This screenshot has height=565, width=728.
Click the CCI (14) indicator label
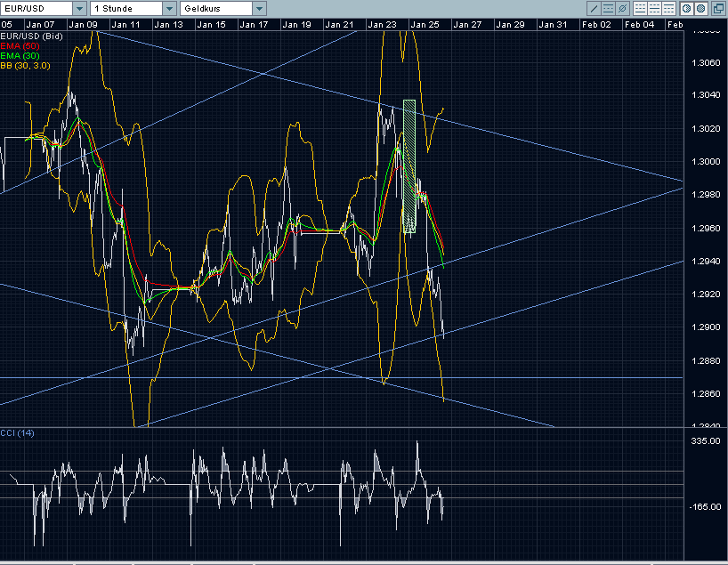(19, 433)
